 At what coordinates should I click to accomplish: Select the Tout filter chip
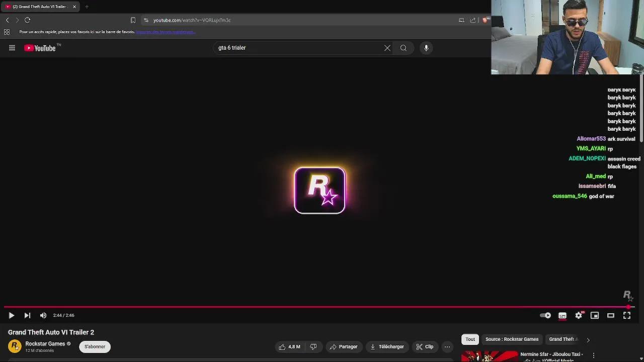click(470, 339)
